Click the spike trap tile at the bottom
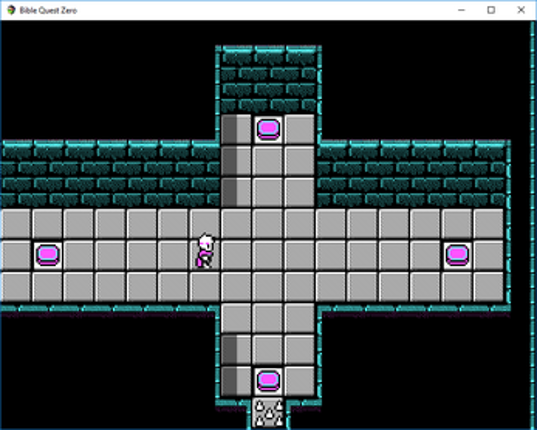The width and height of the screenshot is (537, 430). (x=268, y=413)
